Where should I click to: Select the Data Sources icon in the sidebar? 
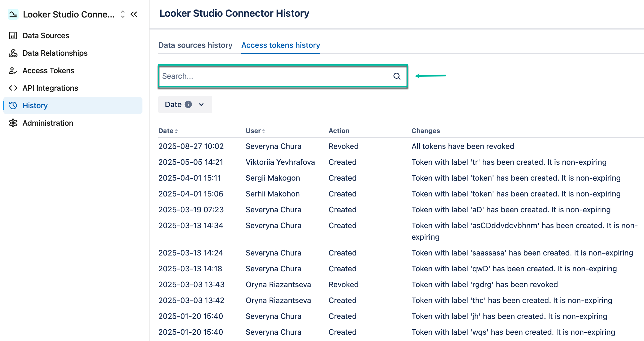click(x=13, y=35)
